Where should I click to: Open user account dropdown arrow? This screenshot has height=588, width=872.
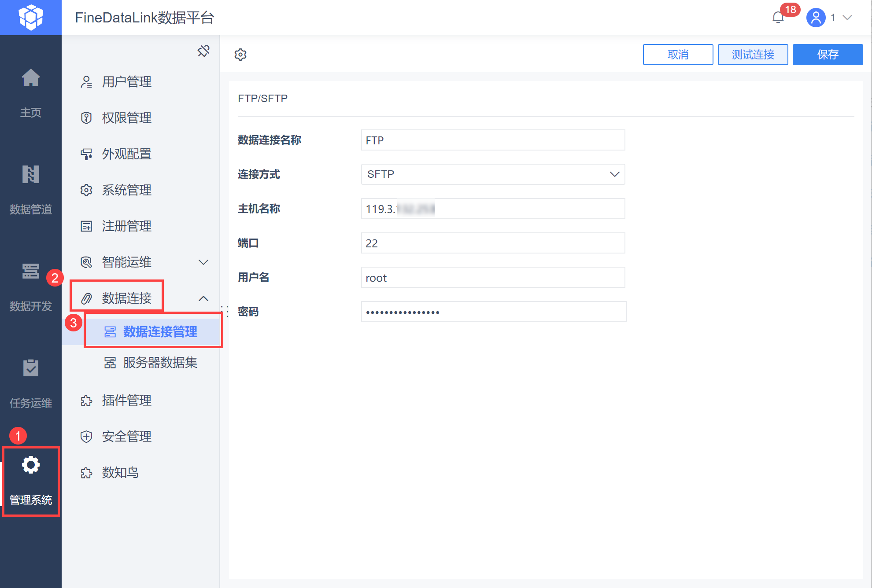tap(847, 18)
